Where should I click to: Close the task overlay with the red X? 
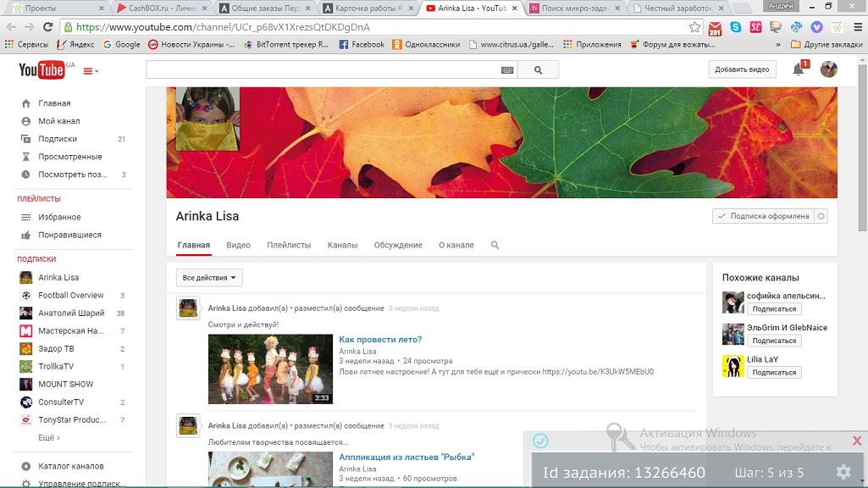coord(857,441)
